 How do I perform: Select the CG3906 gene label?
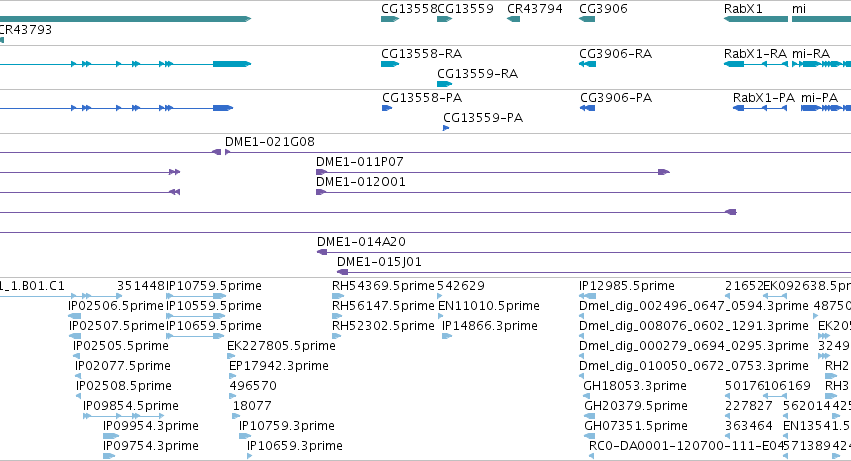(603, 9)
